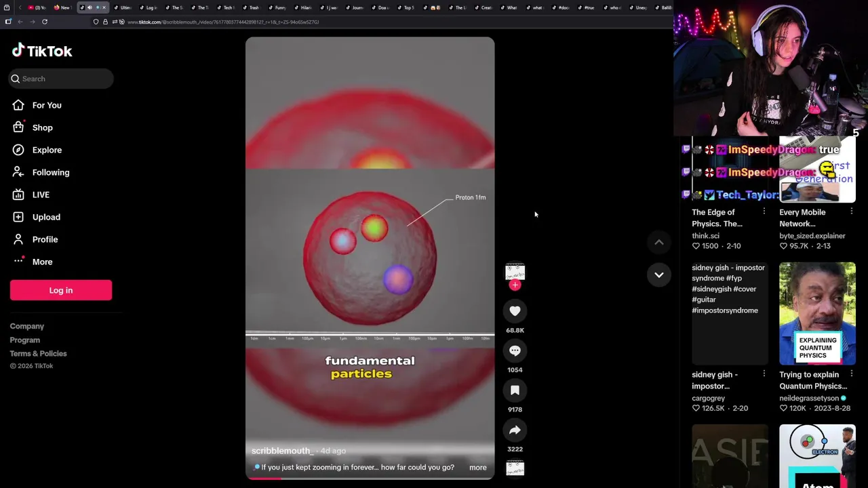Open options for 'Every Mobile Network' card
This screenshot has height=488, width=868.
click(851, 211)
